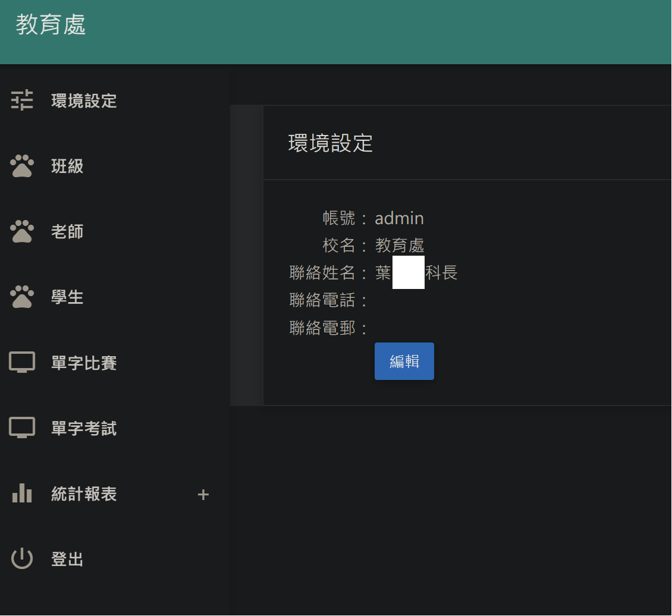Click the 帳號 field label
The image size is (672, 616).
tap(339, 218)
